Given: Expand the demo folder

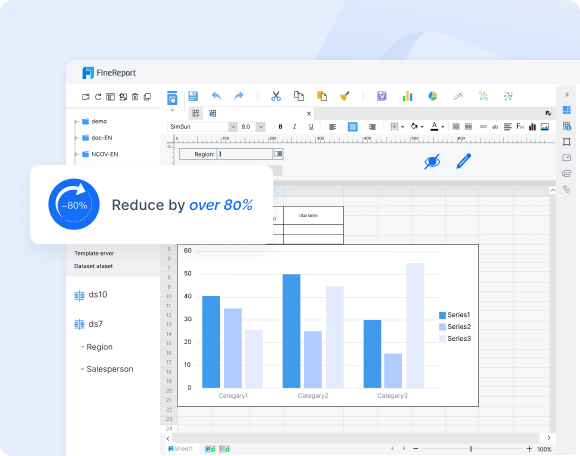Looking at the screenshot, I should 77,121.
